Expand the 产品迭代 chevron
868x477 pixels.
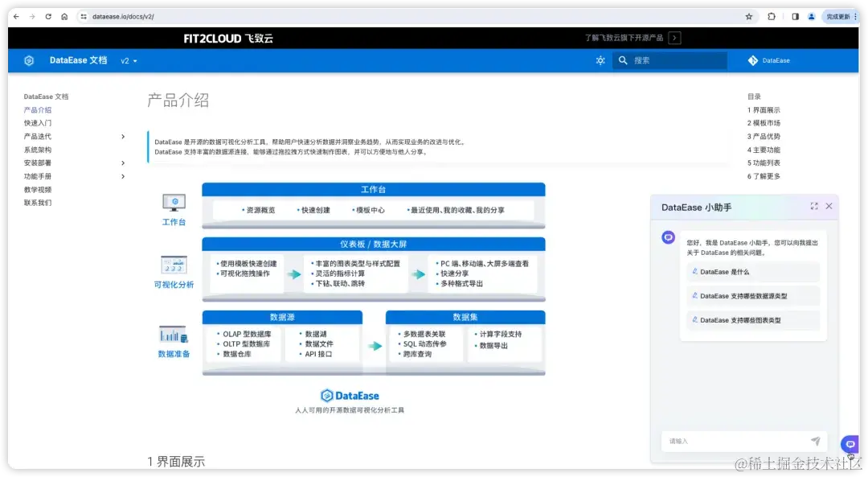123,136
